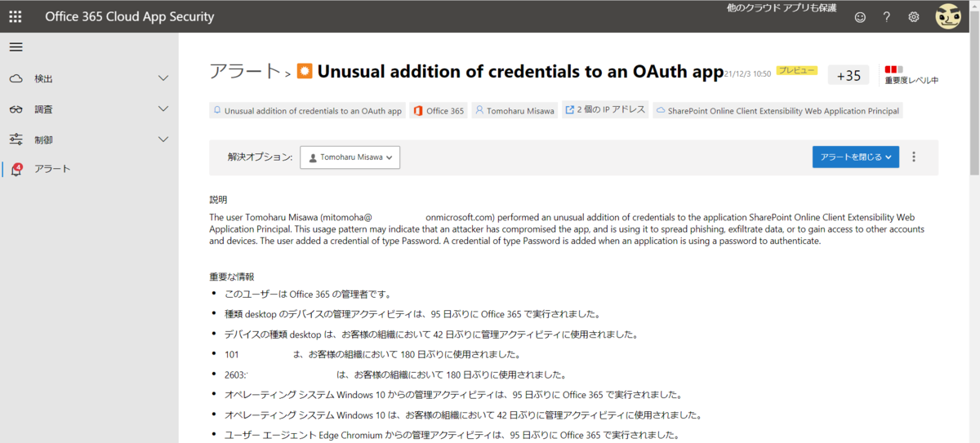Click the line ユーザー エージェント Edge Chromium
This screenshot has height=443, width=980.
(x=452, y=435)
